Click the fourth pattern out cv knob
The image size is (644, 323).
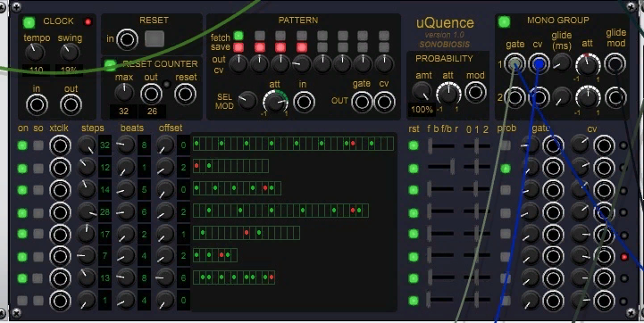(x=302, y=64)
